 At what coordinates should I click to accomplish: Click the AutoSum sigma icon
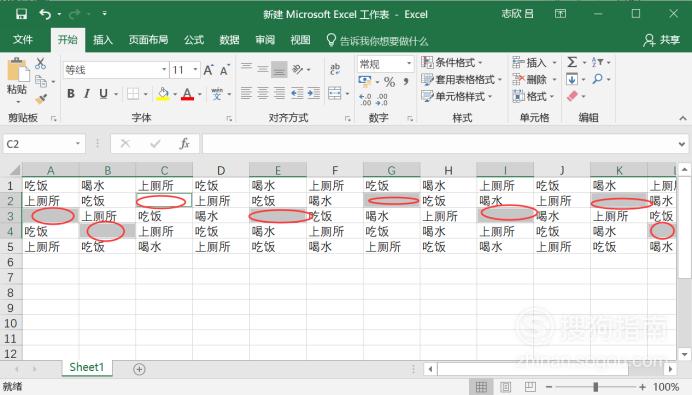click(572, 62)
